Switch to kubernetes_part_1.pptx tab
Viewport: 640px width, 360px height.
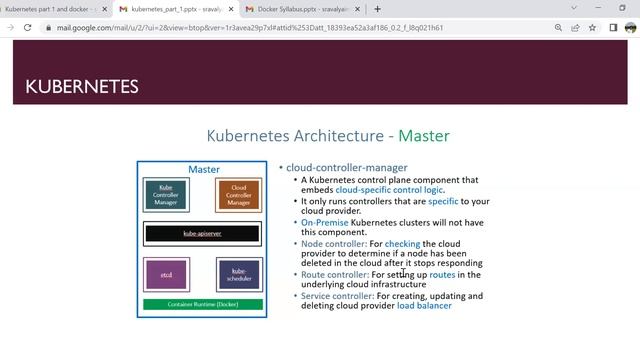tap(176, 9)
